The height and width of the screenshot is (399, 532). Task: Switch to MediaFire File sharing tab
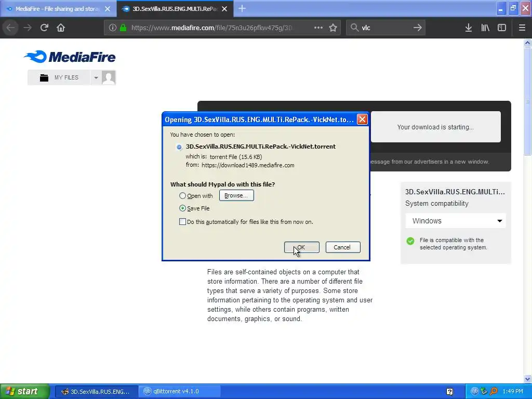(x=58, y=9)
